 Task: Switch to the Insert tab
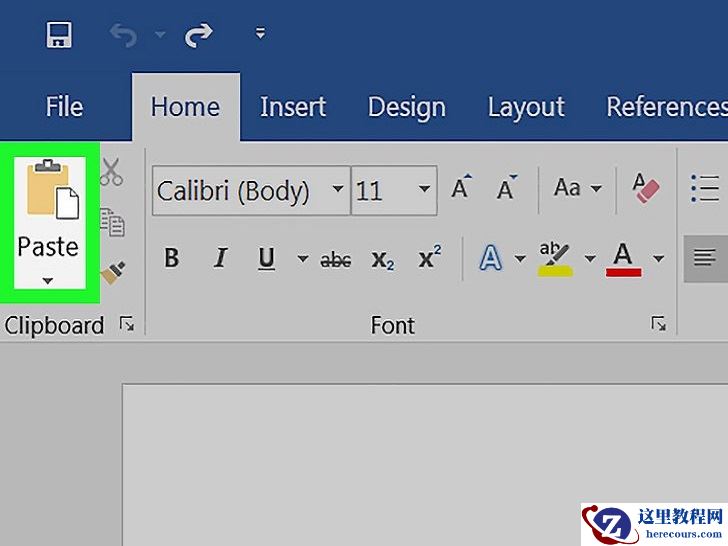click(x=293, y=107)
